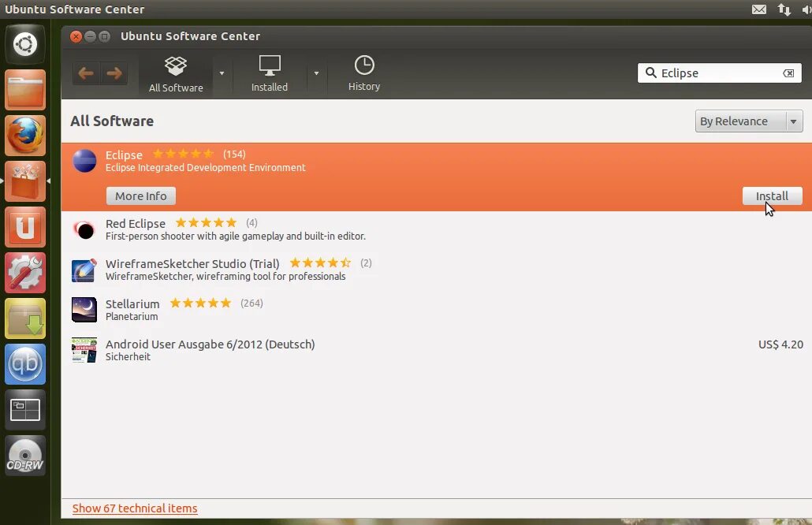This screenshot has width=812, height=525.
Task: Open Ubuntu One launcher icon
Action: coord(25,227)
